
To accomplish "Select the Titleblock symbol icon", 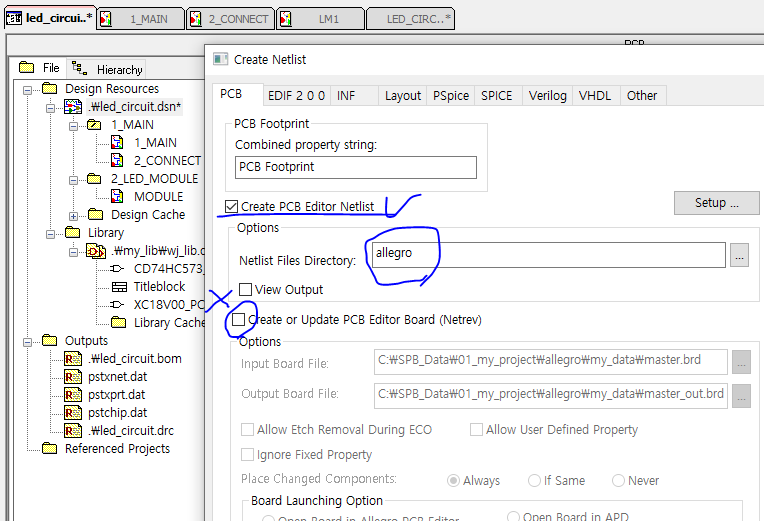I will (119, 287).
